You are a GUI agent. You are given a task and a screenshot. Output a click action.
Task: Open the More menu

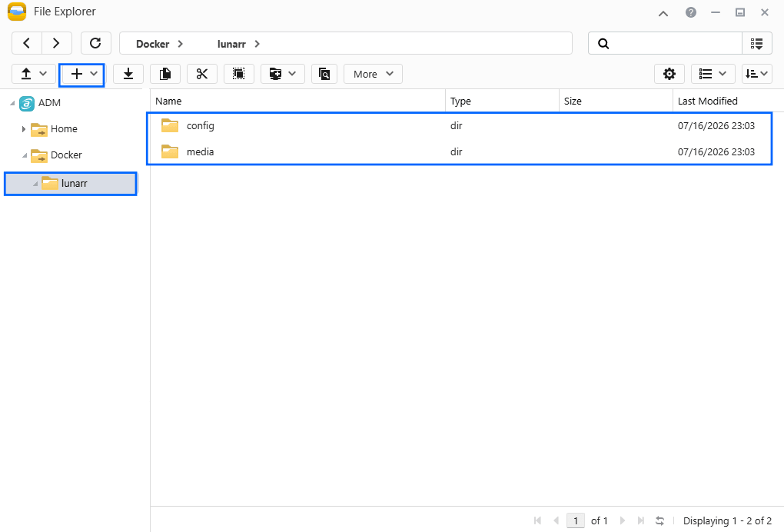coord(373,74)
